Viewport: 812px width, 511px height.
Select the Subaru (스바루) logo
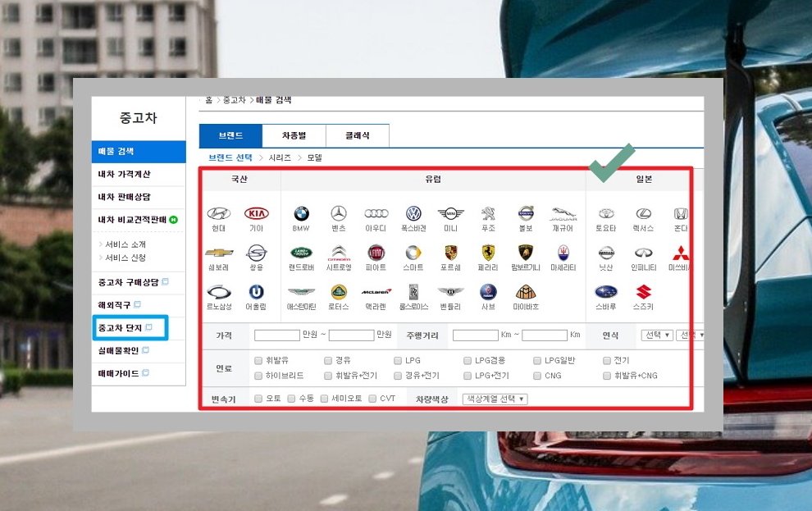pyautogui.click(x=606, y=292)
